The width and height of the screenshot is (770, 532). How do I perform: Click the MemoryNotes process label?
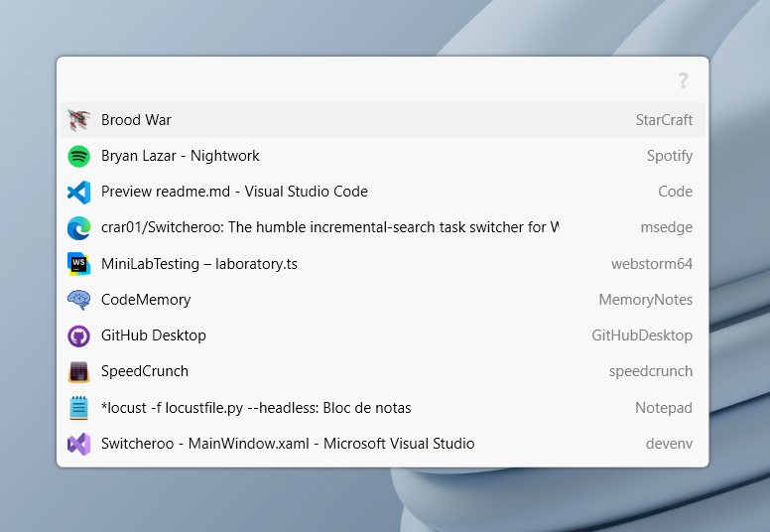(x=646, y=300)
